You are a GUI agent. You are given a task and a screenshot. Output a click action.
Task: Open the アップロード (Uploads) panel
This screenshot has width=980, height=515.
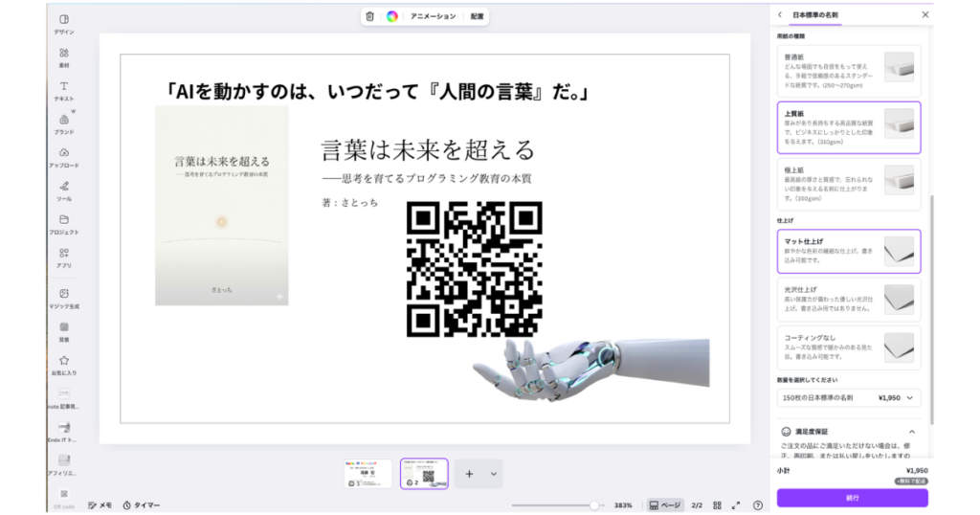tap(63, 156)
